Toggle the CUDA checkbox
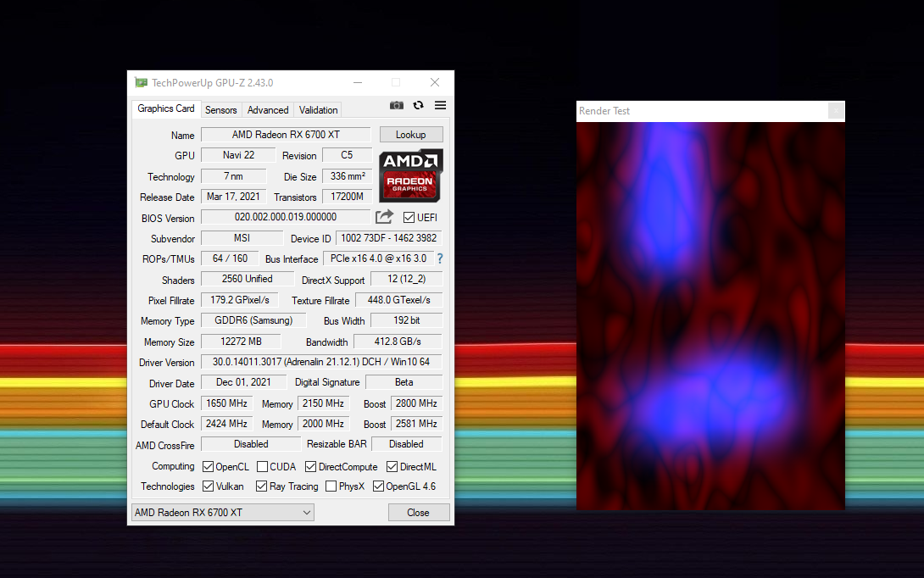Image resolution: width=924 pixels, height=578 pixels. (x=263, y=467)
